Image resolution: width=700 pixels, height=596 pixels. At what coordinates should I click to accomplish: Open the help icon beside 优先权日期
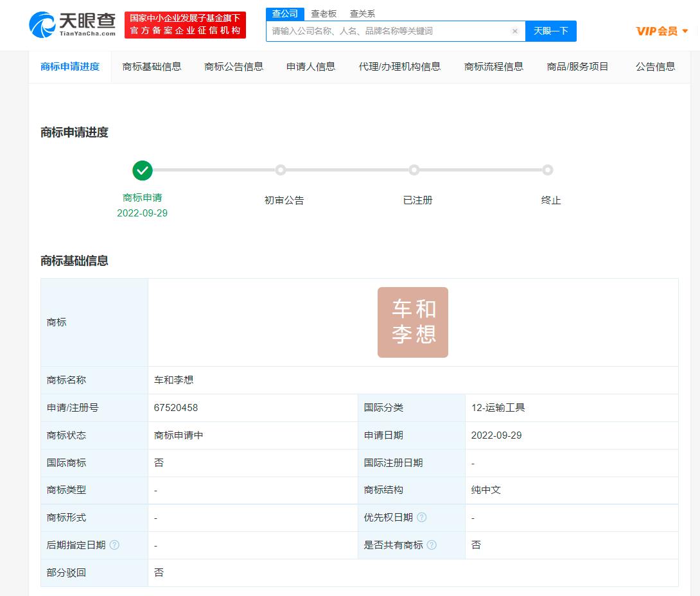(421, 518)
